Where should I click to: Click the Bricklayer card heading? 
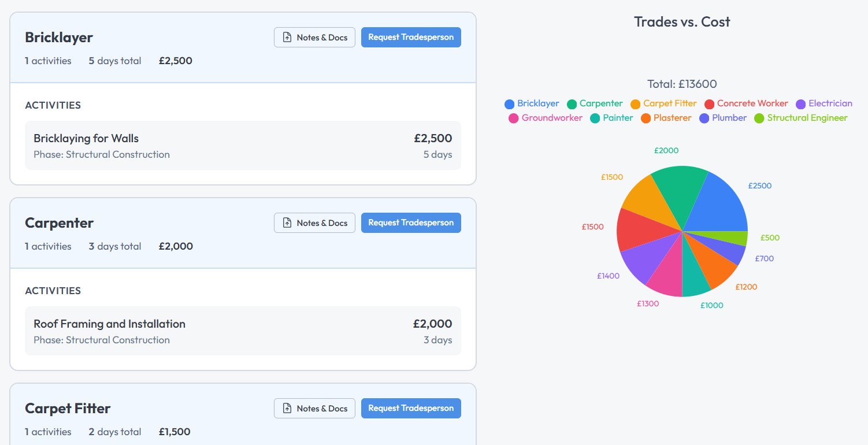(59, 37)
